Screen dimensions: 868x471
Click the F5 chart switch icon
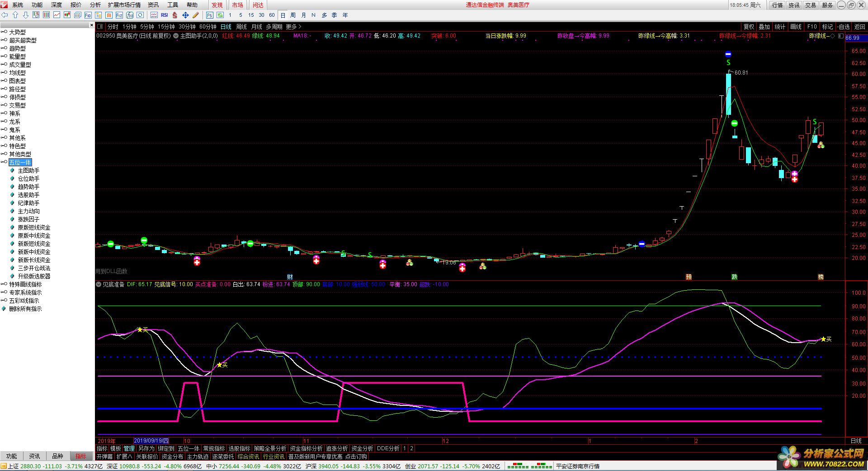(209, 15)
